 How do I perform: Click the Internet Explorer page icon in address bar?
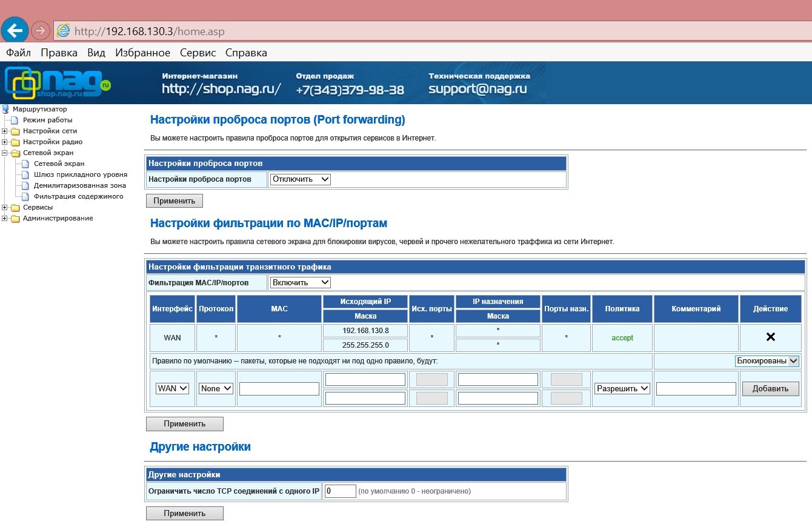[62, 30]
